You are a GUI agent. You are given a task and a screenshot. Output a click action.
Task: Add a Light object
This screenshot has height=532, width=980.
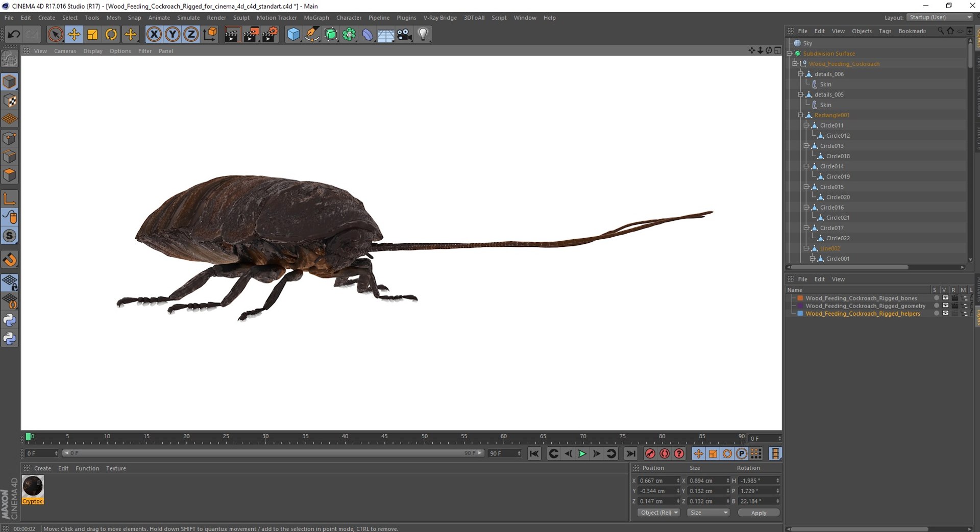pos(423,34)
